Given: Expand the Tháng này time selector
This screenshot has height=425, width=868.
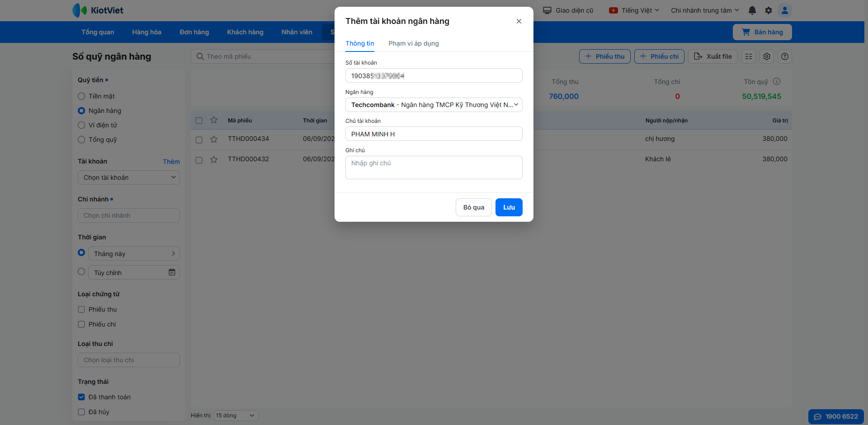Looking at the screenshot, I should coord(134,253).
